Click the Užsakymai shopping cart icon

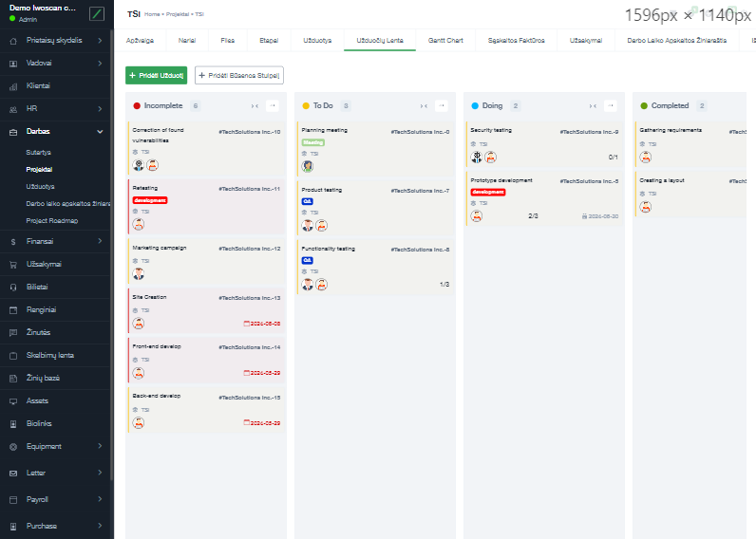coord(13,264)
